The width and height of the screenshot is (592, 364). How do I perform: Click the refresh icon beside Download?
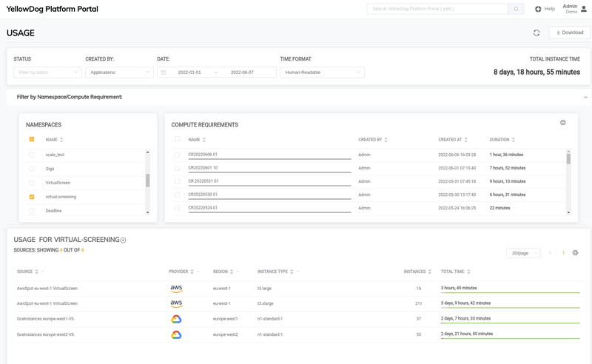click(536, 33)
